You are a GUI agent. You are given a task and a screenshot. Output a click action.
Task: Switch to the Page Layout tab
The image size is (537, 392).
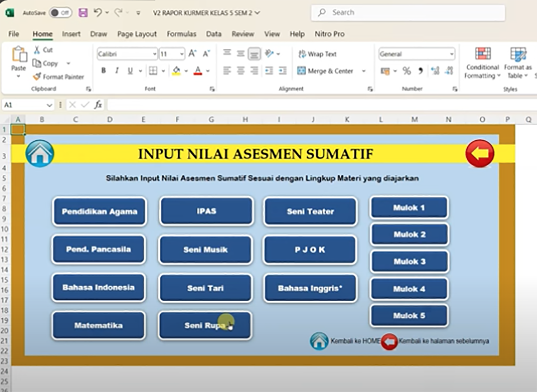click(137, 34)
